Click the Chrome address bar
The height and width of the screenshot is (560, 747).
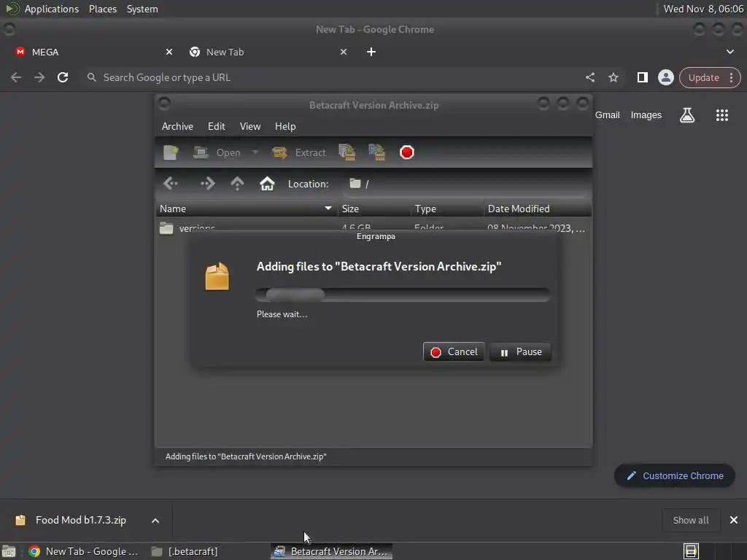333,77
